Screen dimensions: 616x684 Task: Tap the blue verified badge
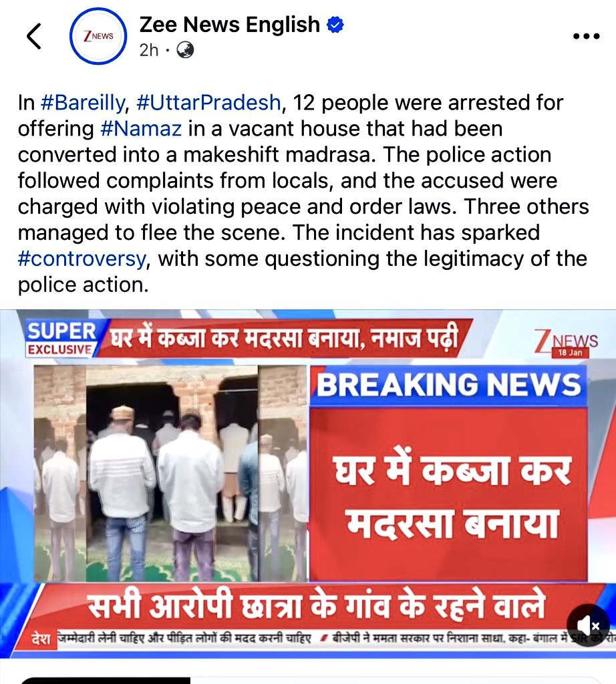click(335, 25)
